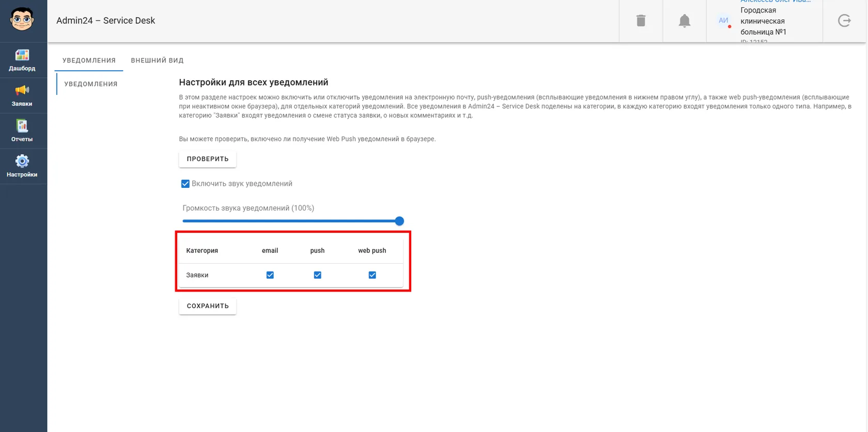Screen dimensions: 868x432
Task: Open the Заявки megaphone icon
Action: click(x=22, y=90)
